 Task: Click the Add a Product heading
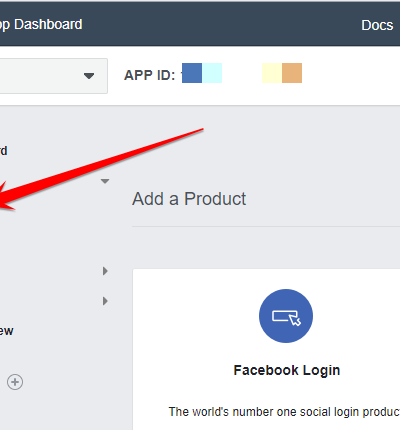click(189, 199)
